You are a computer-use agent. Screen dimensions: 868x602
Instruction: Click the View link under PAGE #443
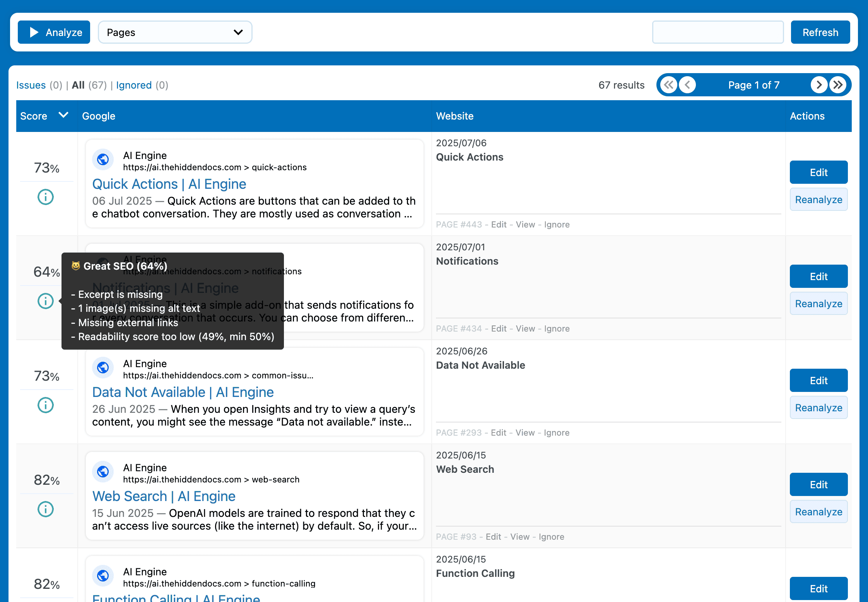pyautogui.click(x=525, y=224)
